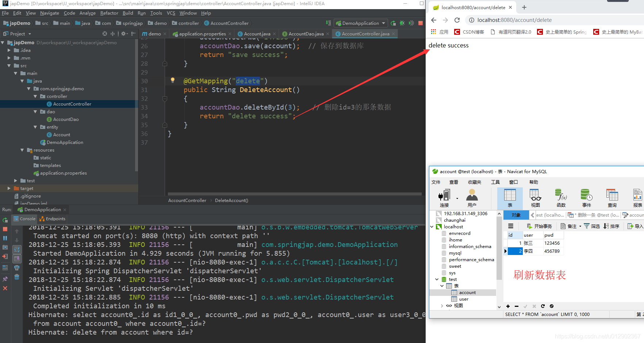Open the Project view selector dropdown
This screenshot has height=343, width=644.
pos(30,34)
